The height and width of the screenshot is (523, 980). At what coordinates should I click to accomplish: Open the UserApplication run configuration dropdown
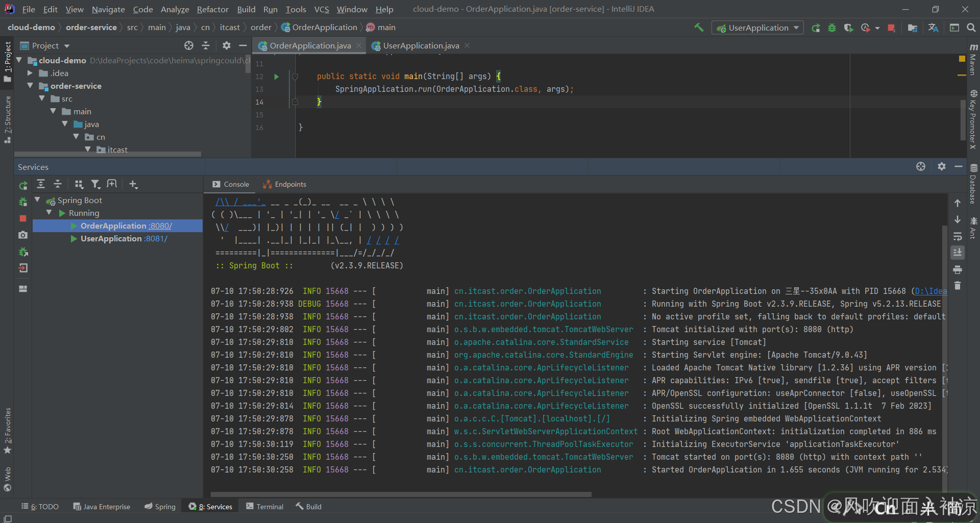point(757,28)
